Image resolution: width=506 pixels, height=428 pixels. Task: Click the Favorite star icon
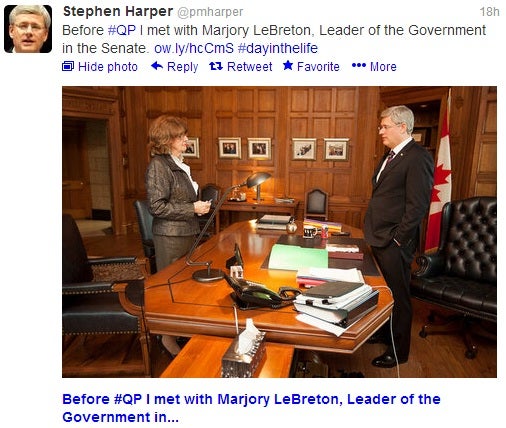[x=288, y=65]
